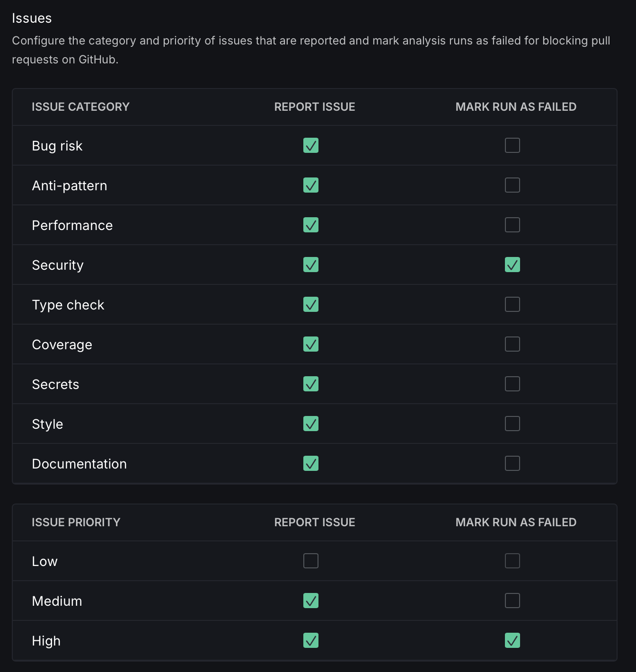Fail runs on Secrets issues
The height and width of the screenshot is (672, 636).
(512, 384)
